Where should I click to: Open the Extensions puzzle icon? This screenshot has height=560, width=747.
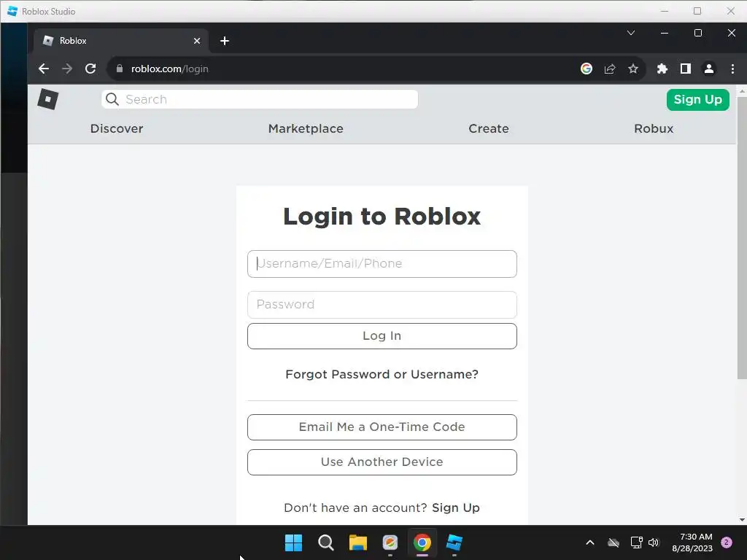click(x=662, y=69)
